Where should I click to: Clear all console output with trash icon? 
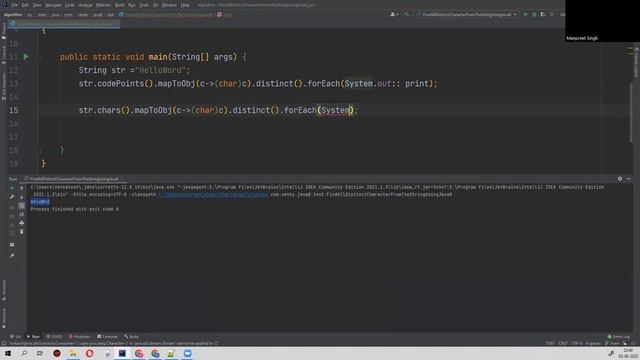click(x=22, y=232)
